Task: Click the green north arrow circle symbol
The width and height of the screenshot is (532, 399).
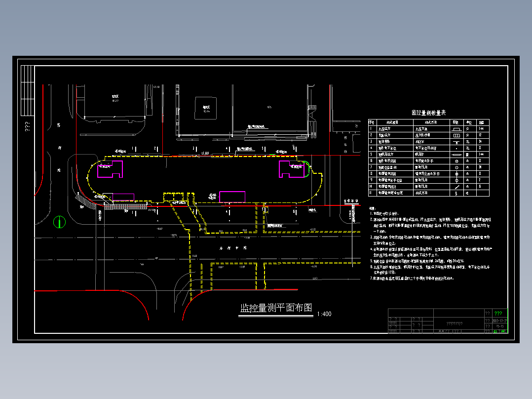Action: point(59,222)
